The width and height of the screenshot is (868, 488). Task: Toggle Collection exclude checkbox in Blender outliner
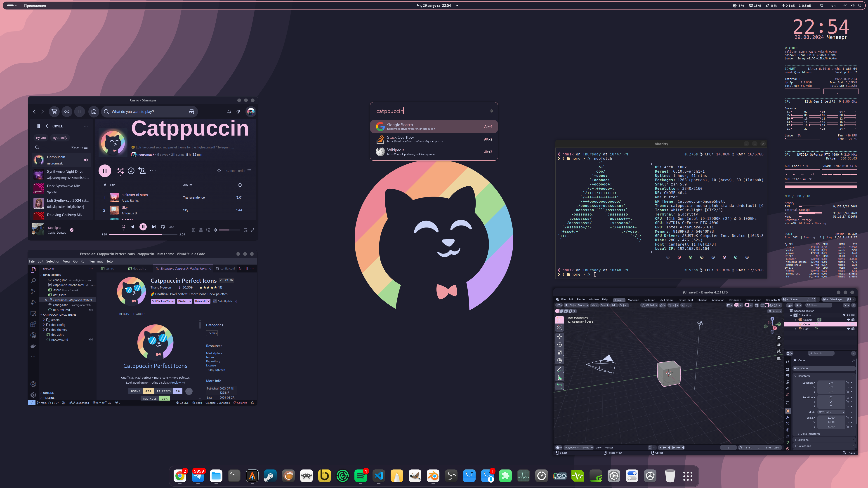click(844, 315)
